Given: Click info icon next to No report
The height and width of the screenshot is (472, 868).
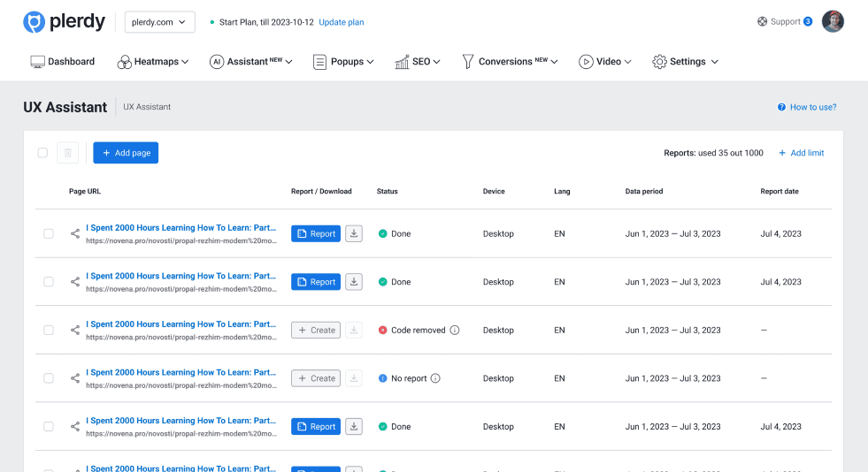Looking at the screenshot, I should 435,378.
